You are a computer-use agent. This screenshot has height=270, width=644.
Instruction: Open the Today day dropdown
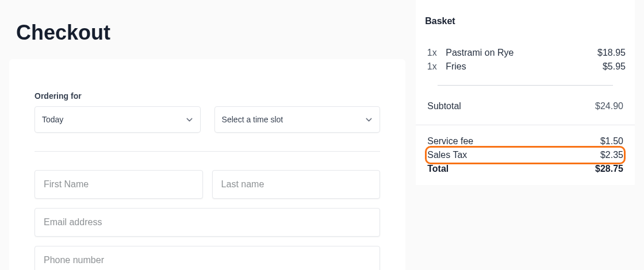point(117,119)
